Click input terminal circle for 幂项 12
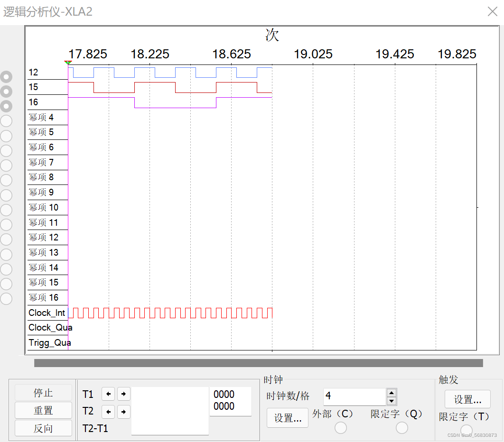The width and height of the screenshot is (504, 442). (x=6, y=239)
